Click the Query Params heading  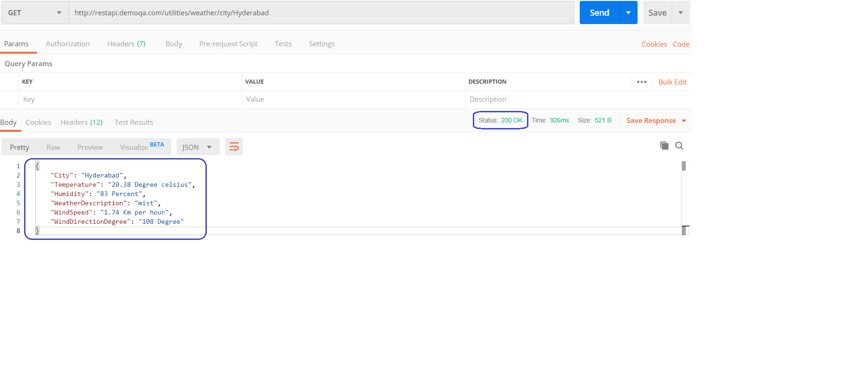pos(28,64)
